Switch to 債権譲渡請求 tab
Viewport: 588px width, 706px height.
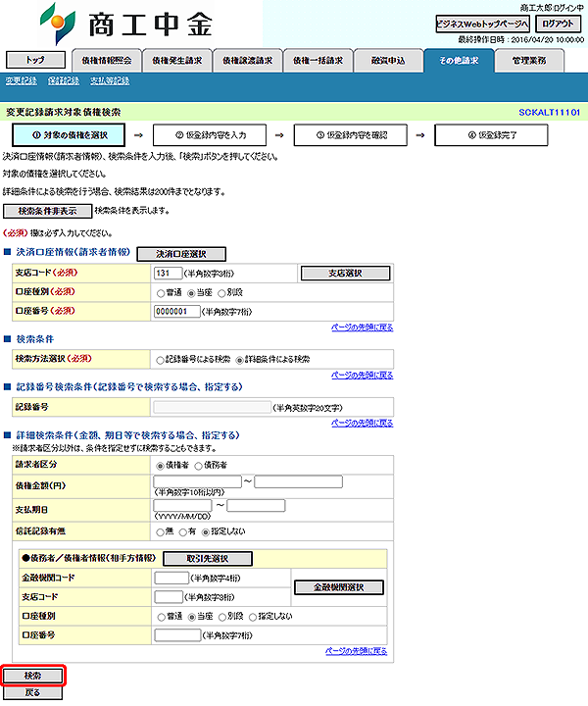(247, 61)
